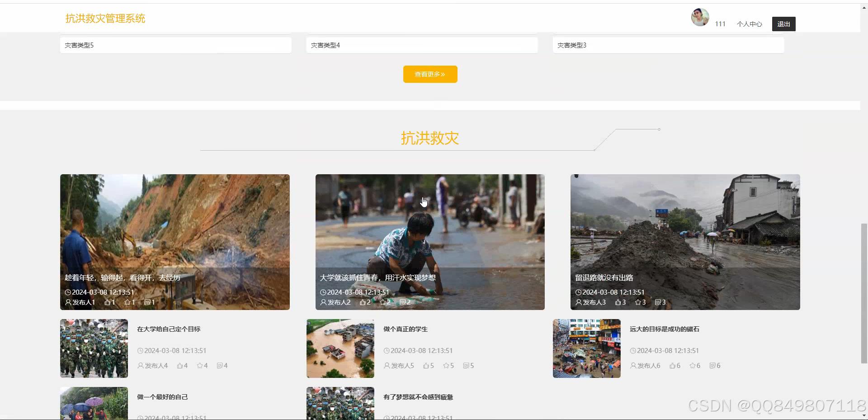Image resolution: width=868 pixels, height=420 pixels.
Task: Click the 查看更多 button
Action: click(x=430, y=74)
